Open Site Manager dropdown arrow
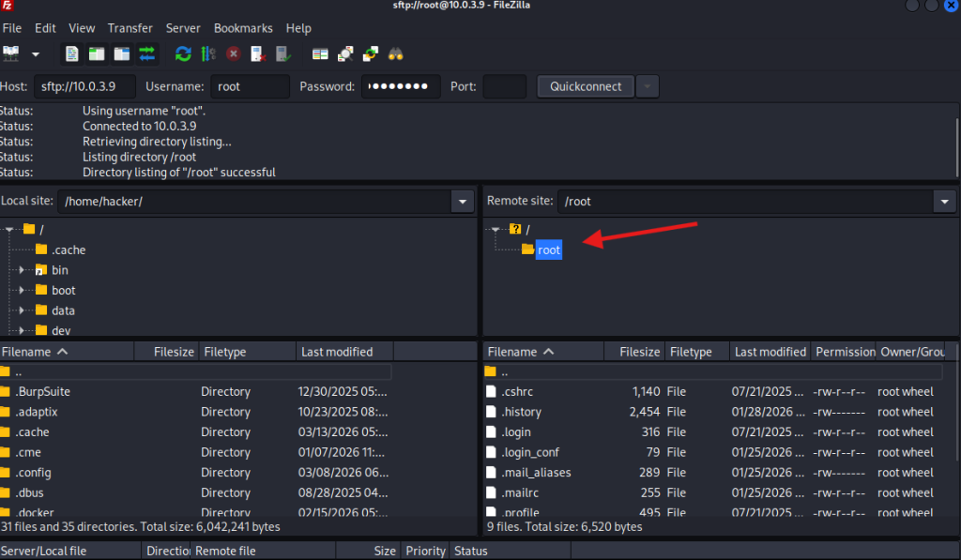The height and width of the screenshot is (560, 961). (x=36, y=53)
